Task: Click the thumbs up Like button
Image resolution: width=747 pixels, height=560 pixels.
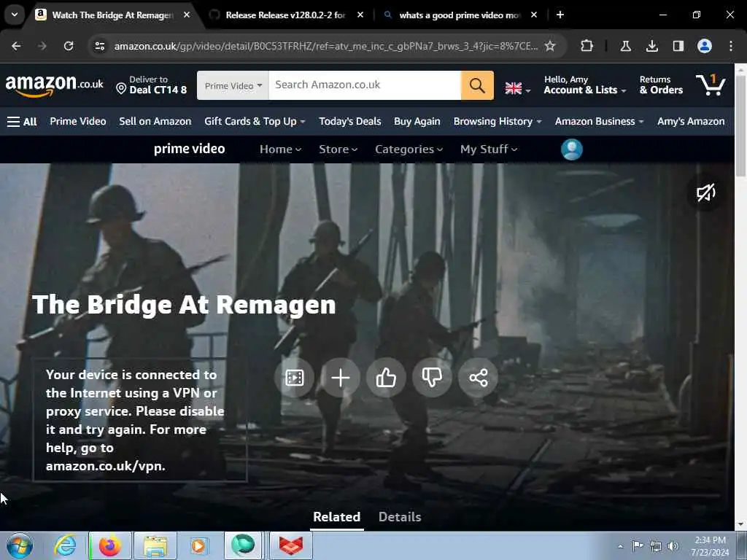Action: coord(386,378)
